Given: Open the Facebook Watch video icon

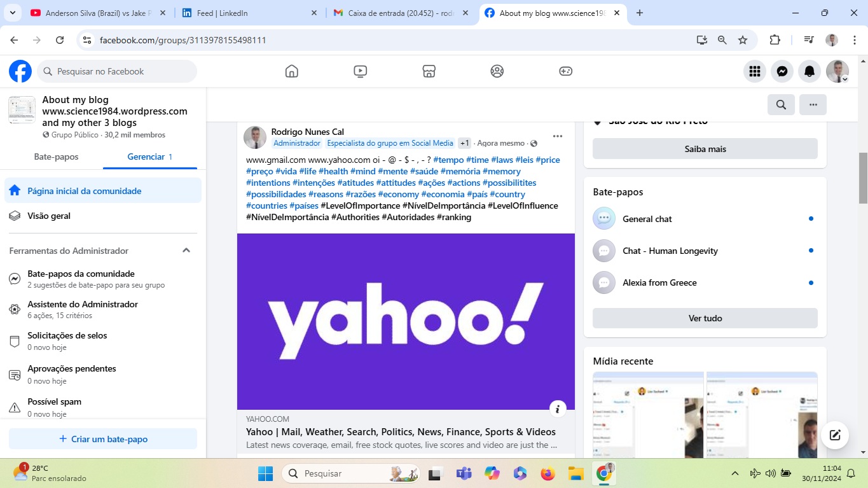Looking at the screenshot, I should click(x=360, y=71).
